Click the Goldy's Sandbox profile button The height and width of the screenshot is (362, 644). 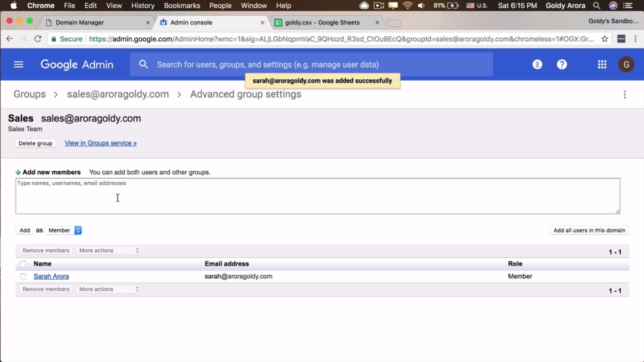[613, 21]
